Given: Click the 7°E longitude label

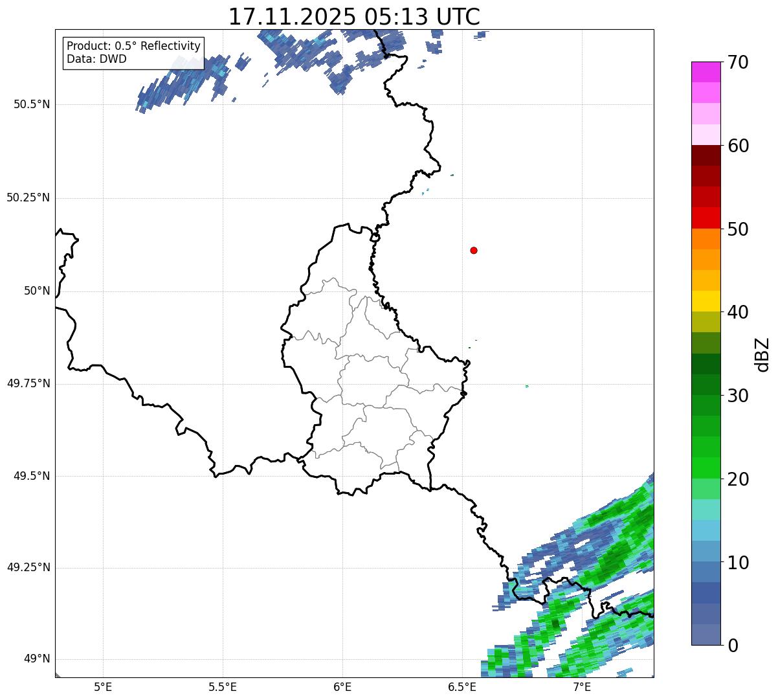Looking at the screenshot, I should click(x=582, y=687).
